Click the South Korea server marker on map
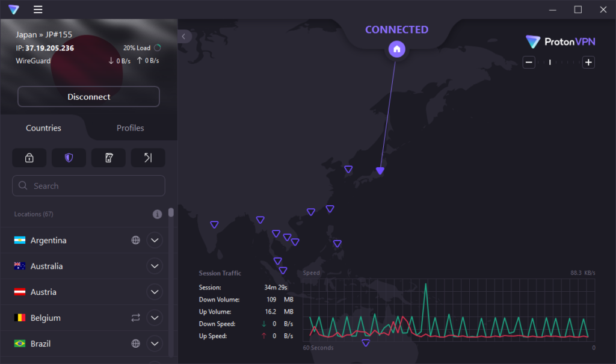 (348, 169)
